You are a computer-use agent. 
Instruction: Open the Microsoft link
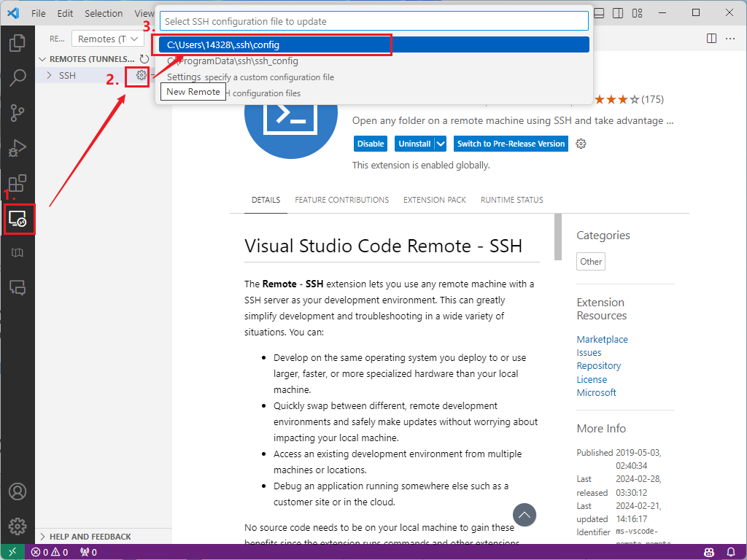[x=597, y=393]
